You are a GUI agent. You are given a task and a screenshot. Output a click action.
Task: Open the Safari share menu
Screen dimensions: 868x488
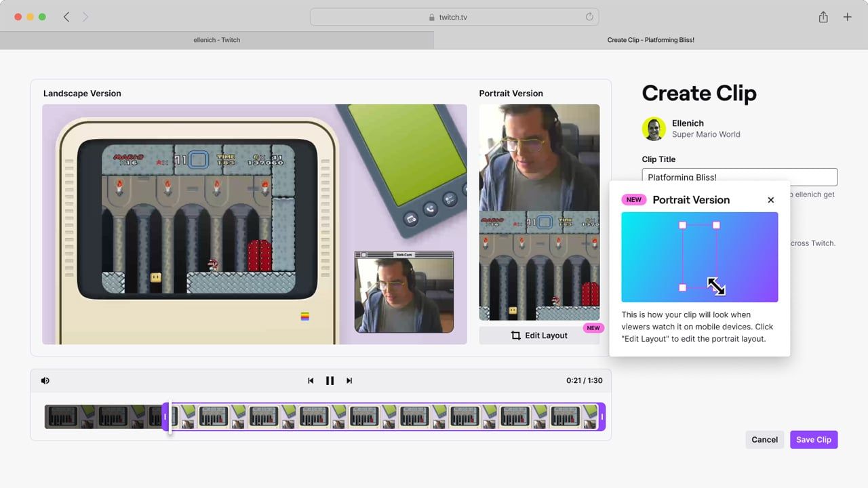pyautogui.click(x=823, y=16)
